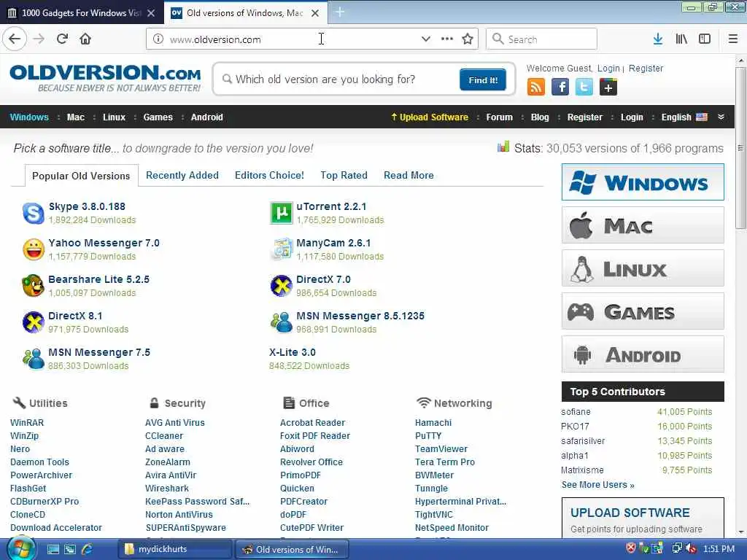Show site information icon in address bar
This screenshot has width=747, height=560.
click(158, 39)
